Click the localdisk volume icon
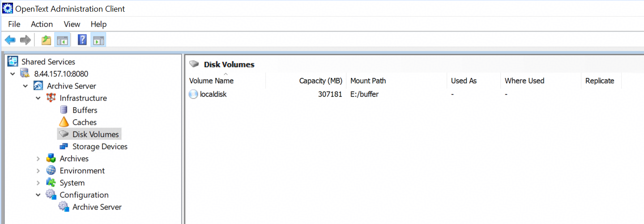The width and height of the screenshot is (644, 224). 193,94
